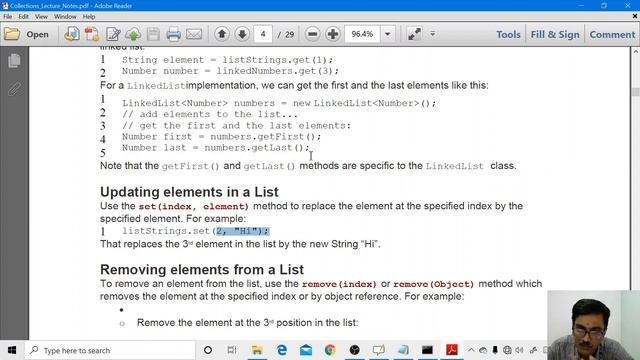Open the Window menu
The width and height of the screenshot is (640, 360).
[x=65, y=17]
